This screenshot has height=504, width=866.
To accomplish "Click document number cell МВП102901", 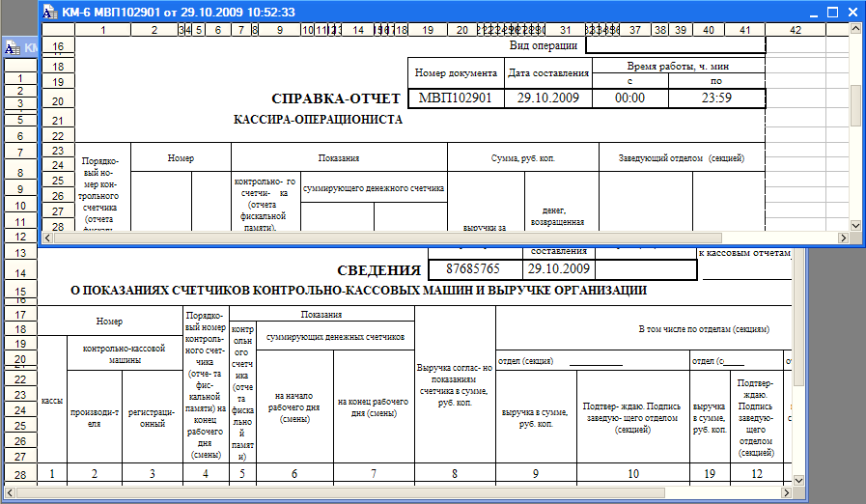I will (456, 98).
